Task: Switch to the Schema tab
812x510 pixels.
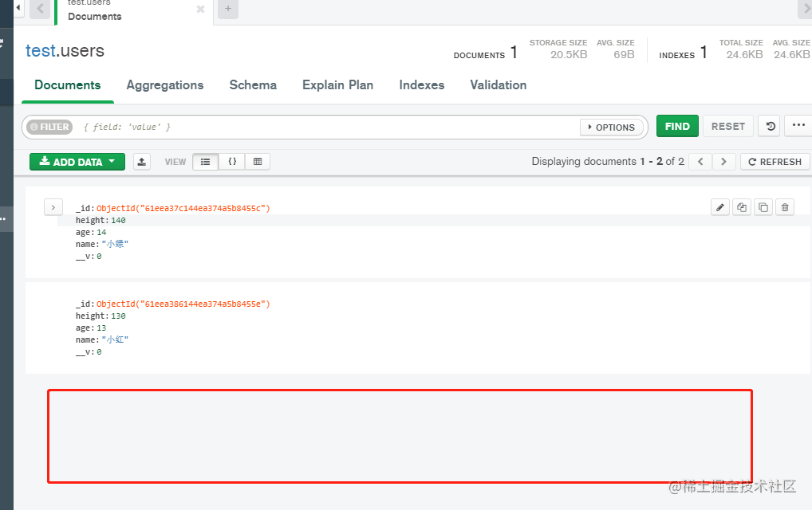Action: coord(252,84)
